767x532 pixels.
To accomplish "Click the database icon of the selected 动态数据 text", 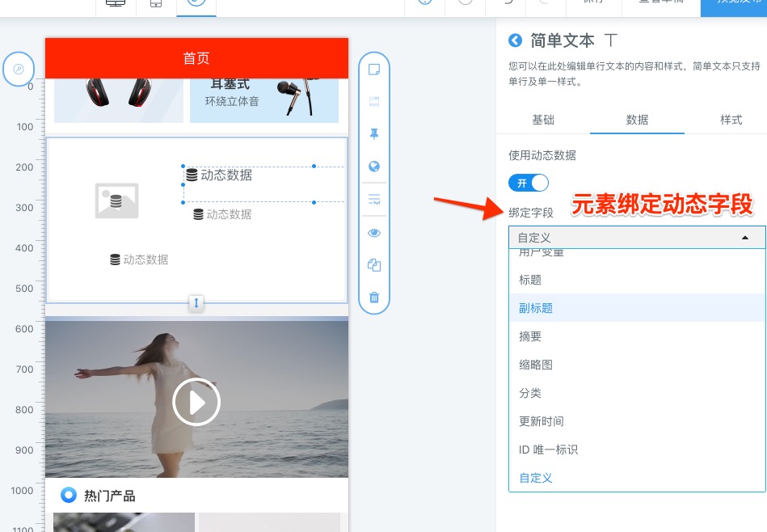I will coord(192,175).
